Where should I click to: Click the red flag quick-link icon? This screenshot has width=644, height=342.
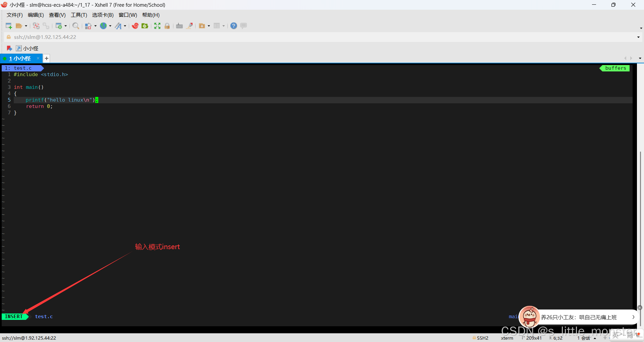[x=9, y=48]
